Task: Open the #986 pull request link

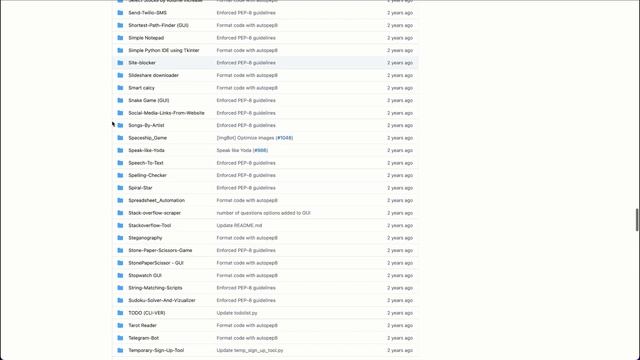Action: point(260,150)
